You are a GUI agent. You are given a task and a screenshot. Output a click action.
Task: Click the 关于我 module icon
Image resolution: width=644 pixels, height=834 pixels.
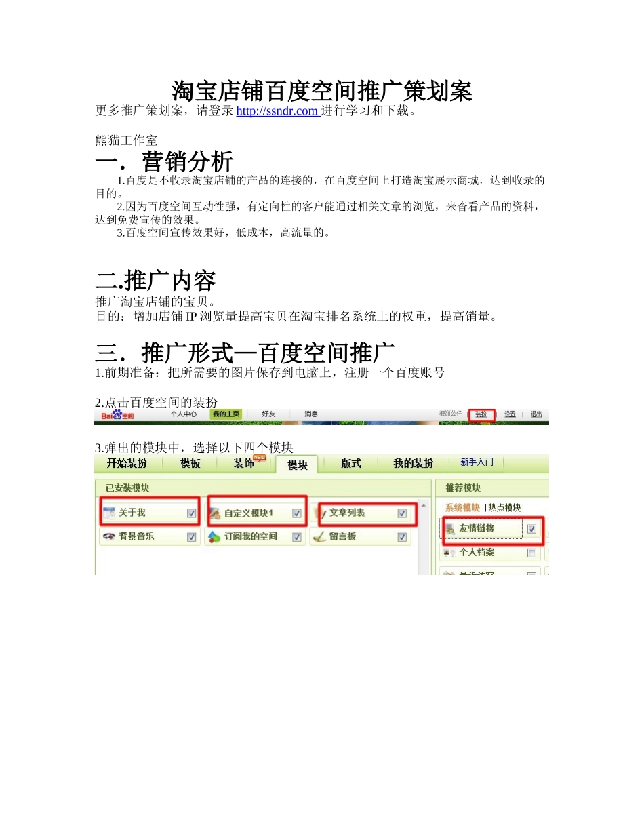[x=108, y=513]
